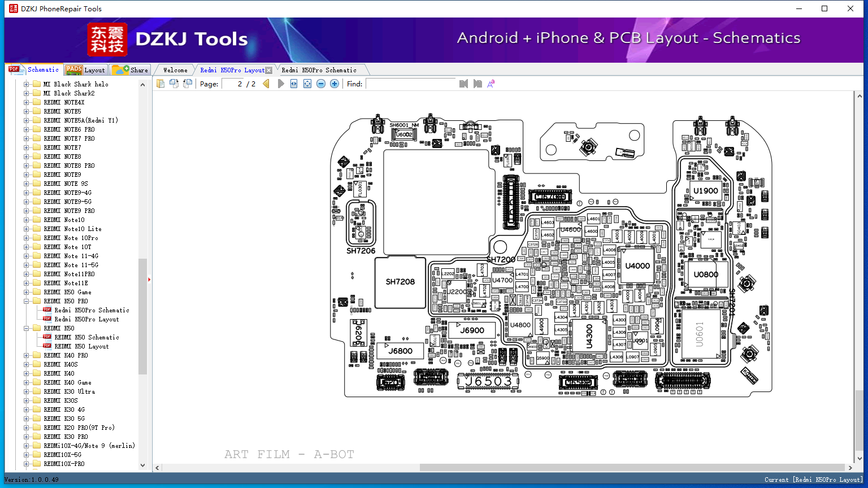The width and height of the screenshot is (868, 488).
Task: Switch to the Schematic side panel tab
Action: 34,69
